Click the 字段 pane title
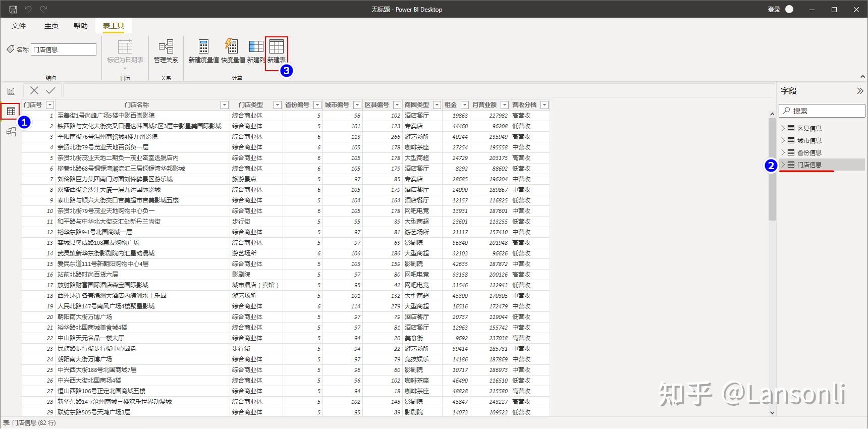The image size is (868, 429). [x=789, y=91]
